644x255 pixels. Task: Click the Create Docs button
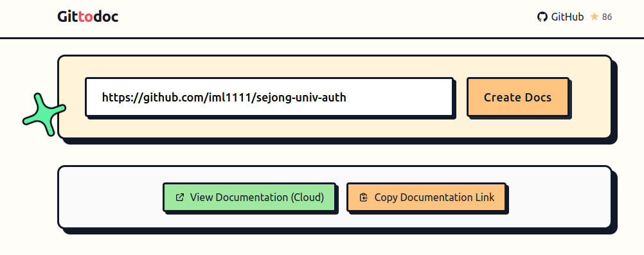pos(517,97)
